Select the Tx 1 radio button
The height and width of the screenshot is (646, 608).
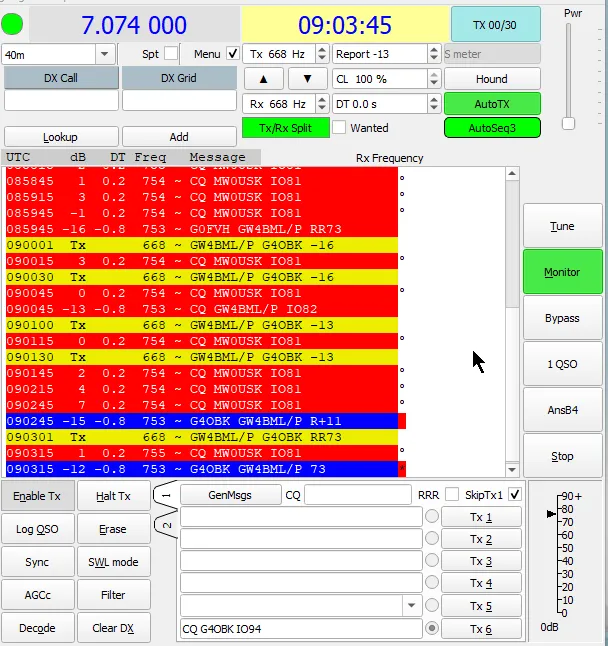(x=432, y=517)
